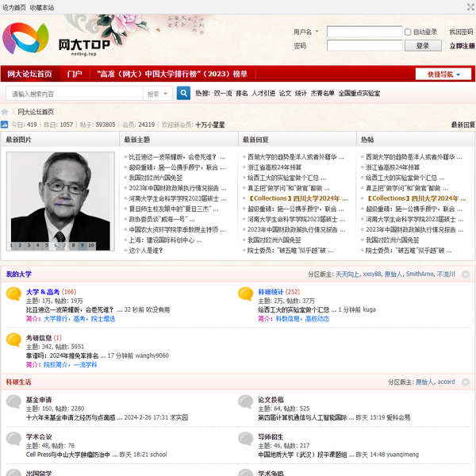Click the gray 论文投稿 forum bubble icon
The width and height of the screenshot is (476, 476).
(x=245, y=402)
